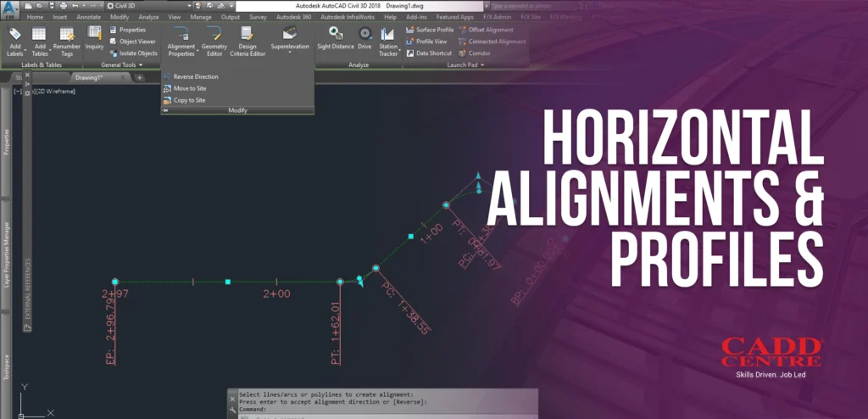The height and width of the screenshot is (419, 868).
Task: Click Copy to Site
Action: pos(189,100)
